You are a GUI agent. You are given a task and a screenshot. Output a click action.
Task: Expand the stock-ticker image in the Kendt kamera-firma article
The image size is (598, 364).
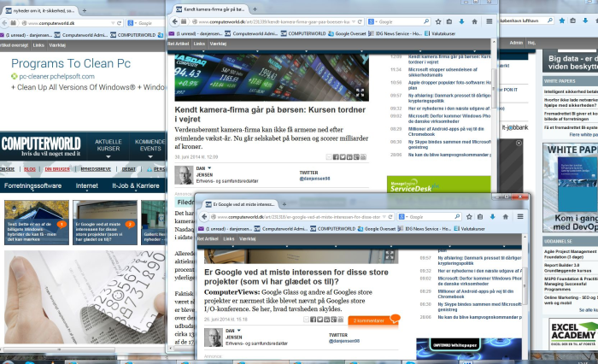pyautogui.click(x=360, y=92)
